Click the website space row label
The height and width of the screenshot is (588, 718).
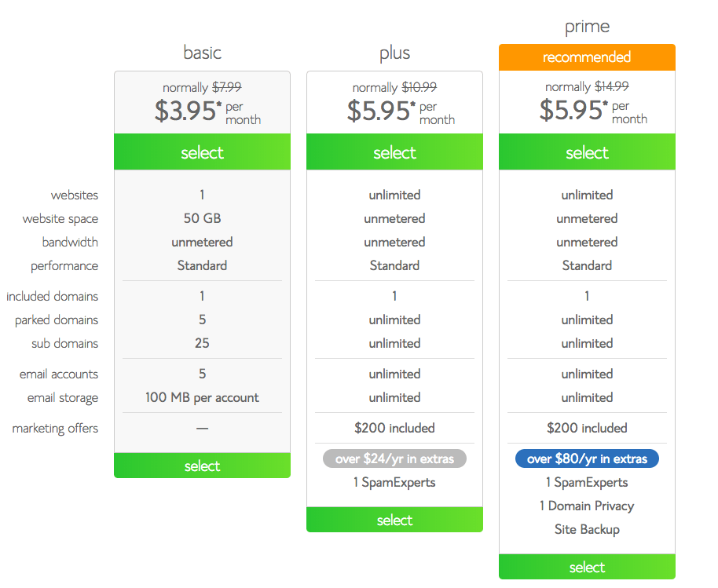60,219
